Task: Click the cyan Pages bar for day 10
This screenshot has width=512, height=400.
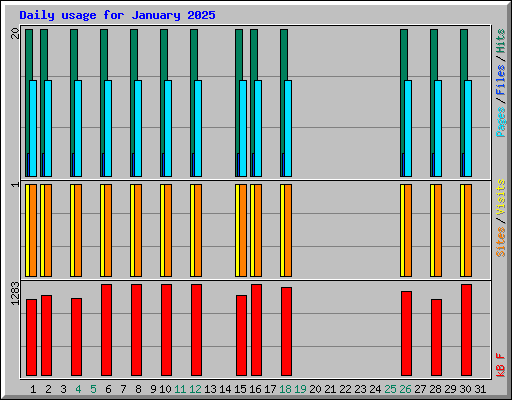Action: click(168, 128)
